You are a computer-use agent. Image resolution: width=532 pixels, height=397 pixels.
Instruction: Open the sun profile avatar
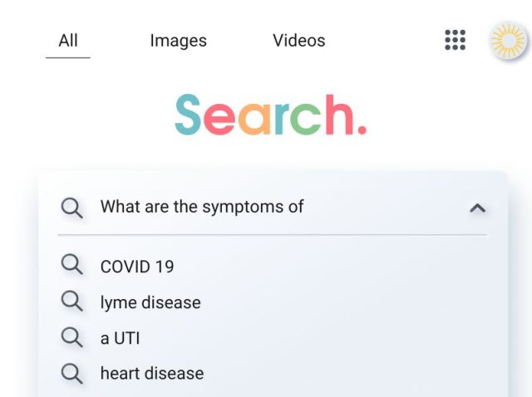point(506,40)
